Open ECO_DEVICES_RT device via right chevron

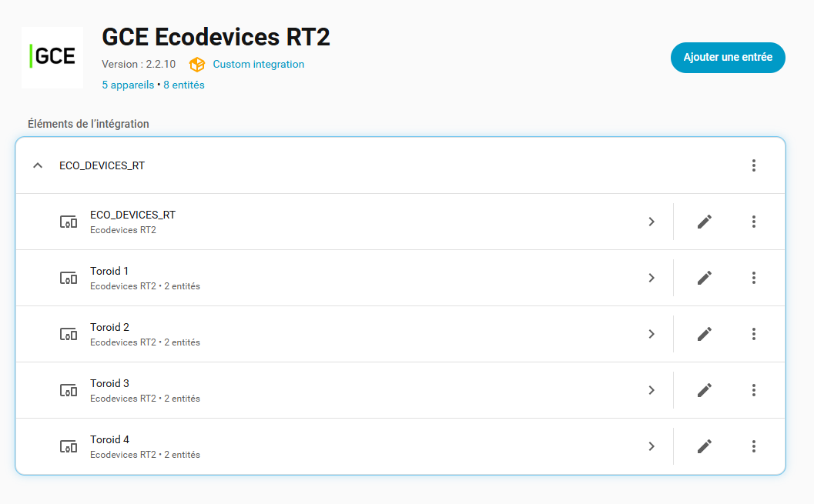coord(652,222)
